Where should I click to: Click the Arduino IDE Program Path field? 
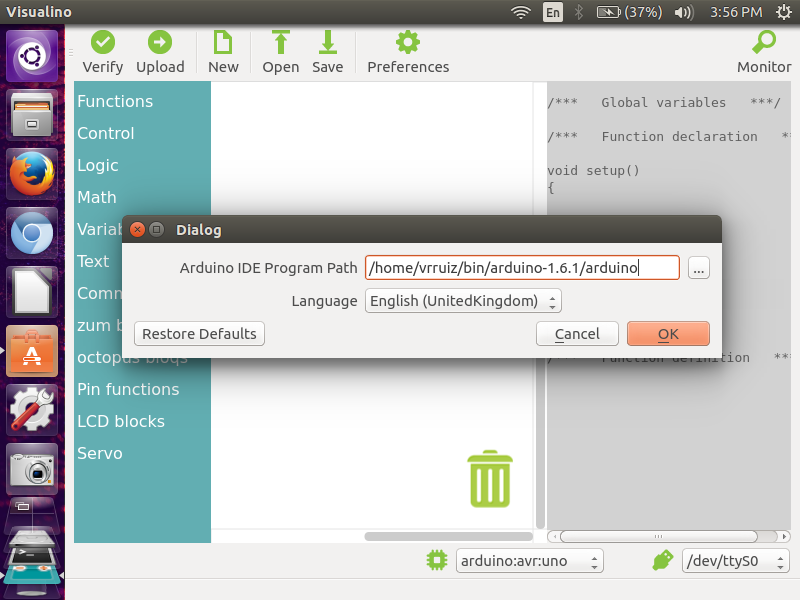[x=522, y=268]
